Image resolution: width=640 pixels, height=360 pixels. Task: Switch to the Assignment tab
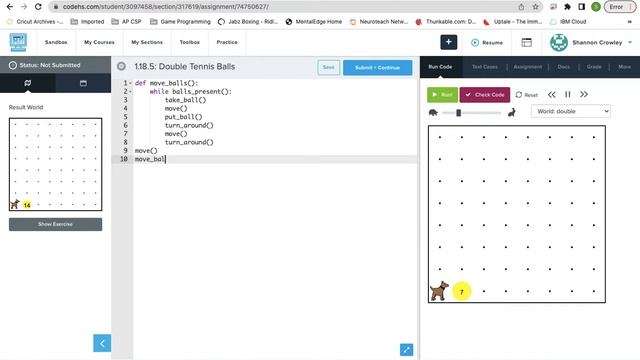click(x=528, y=67)
